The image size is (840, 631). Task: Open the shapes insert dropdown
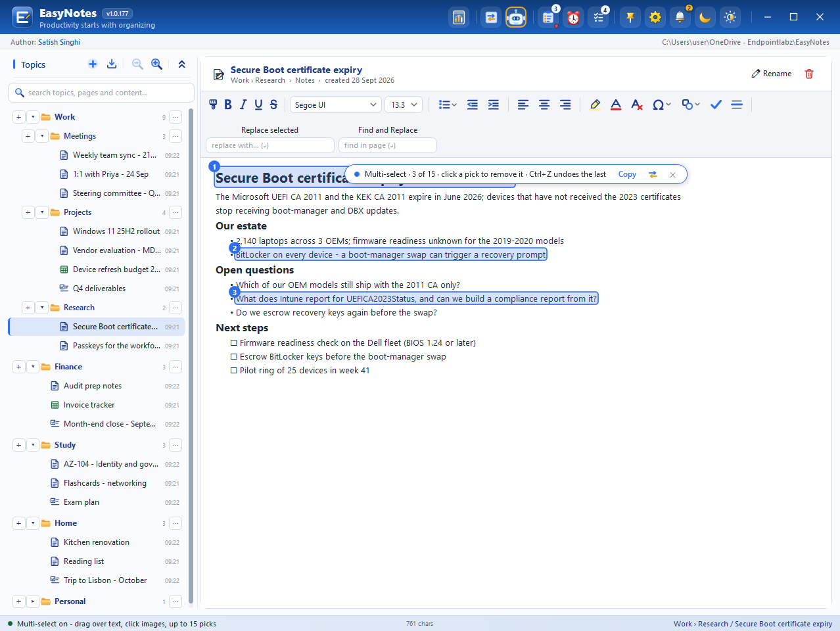pos(691,105)
